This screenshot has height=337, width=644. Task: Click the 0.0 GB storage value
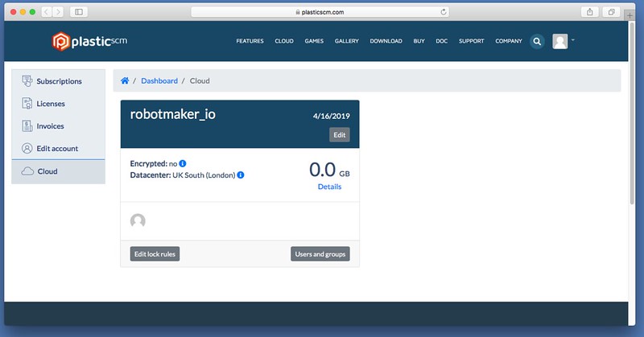[329, 170]
